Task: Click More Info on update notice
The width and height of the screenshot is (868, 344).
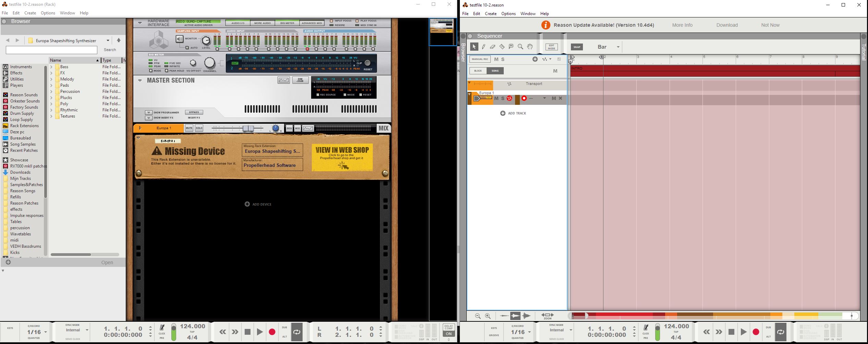Action: click(x=682, y=25)
